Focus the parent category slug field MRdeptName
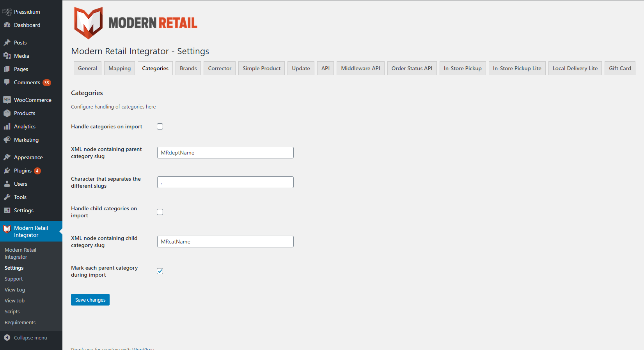 [x=225, y=153]
